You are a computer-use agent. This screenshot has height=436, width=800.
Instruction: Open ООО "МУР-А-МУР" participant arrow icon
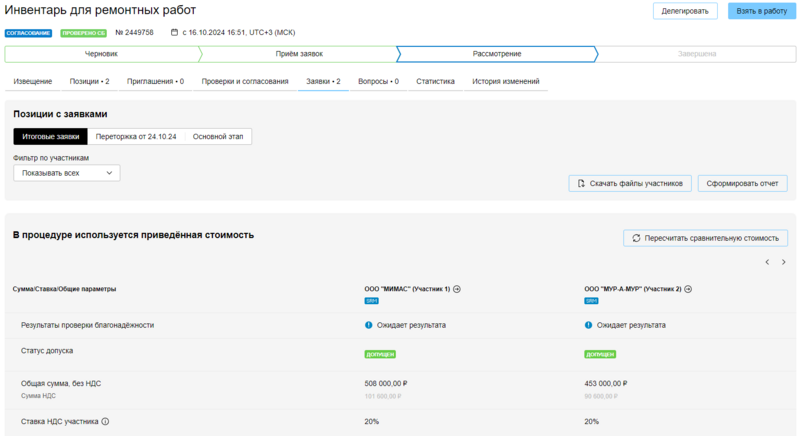pyautogui.click(x=688, y=289)
